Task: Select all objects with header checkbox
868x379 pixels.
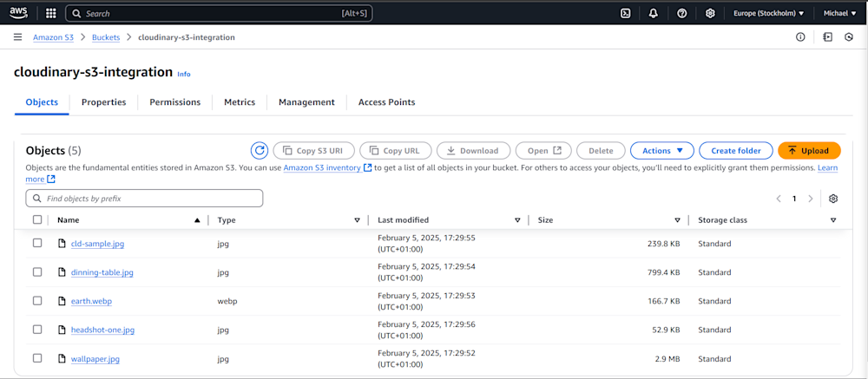Action: (37, 219)
